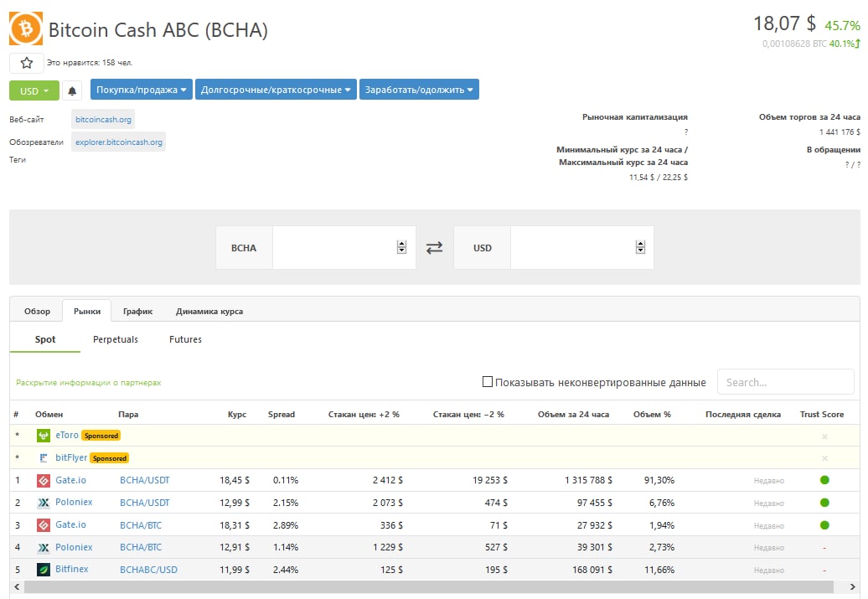Sort by 'Обмен' column header
The width and height of the screenshot is (868, 599).
click(x=49, y=414)
